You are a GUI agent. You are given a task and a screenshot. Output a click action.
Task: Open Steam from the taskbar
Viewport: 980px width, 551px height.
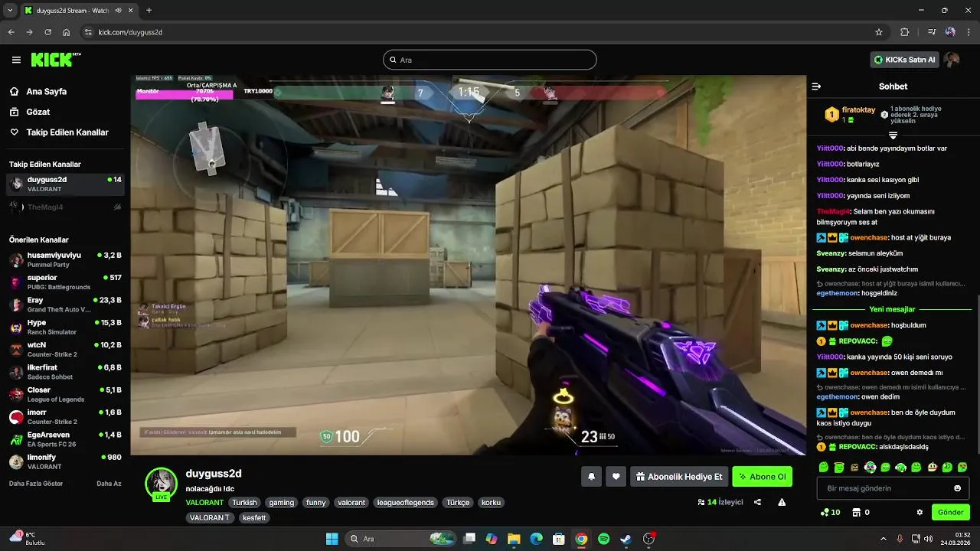(626, 539)
